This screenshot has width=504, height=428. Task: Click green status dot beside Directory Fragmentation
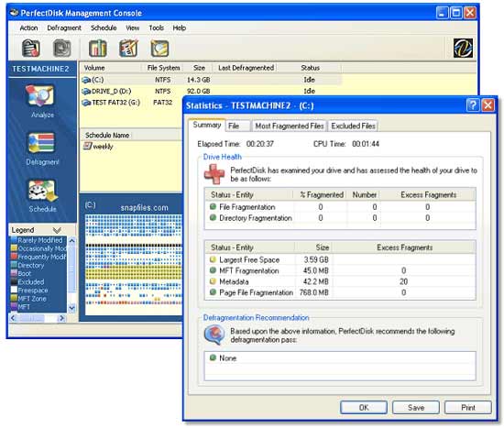(x=213, y=218)
